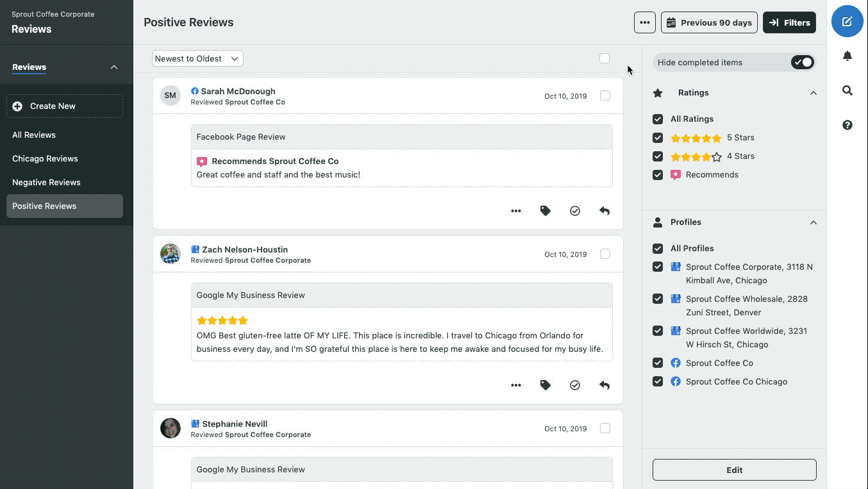868x489 pixels.
Task: Click the Create New button
Action: (65, 106)
